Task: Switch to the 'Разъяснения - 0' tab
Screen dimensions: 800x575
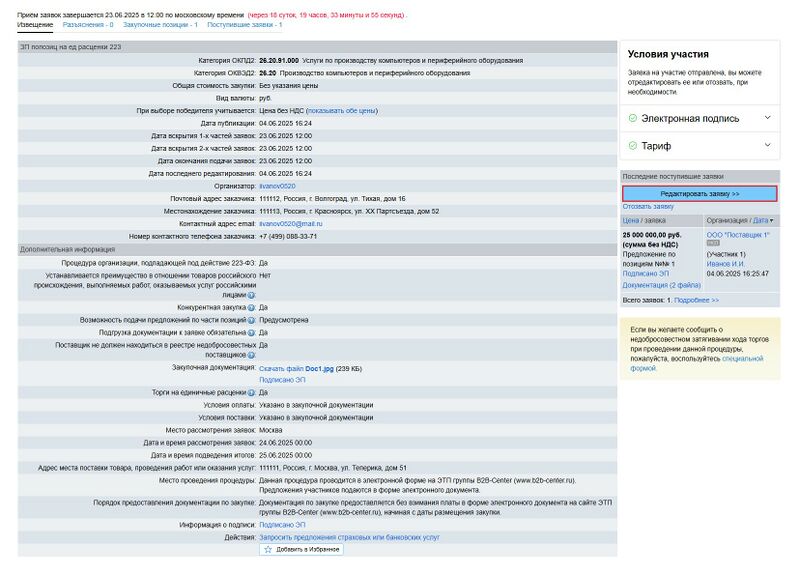Action: tap(90, 24)
